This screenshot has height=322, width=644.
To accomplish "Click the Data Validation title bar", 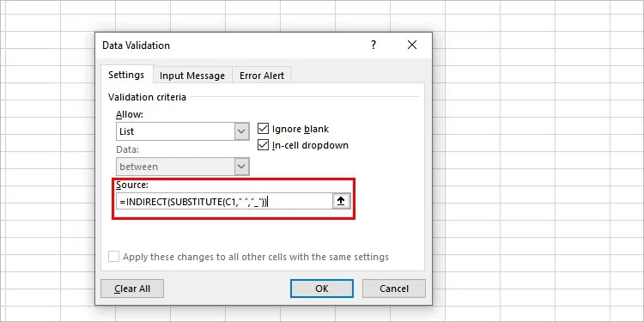I will pyautogui.click(x=230, y=45).
